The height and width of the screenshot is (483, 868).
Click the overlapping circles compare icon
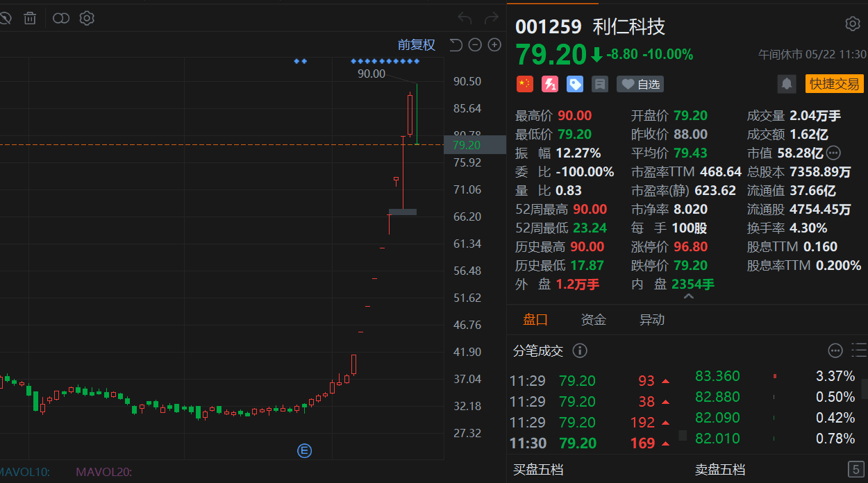(x=61, y=18)
